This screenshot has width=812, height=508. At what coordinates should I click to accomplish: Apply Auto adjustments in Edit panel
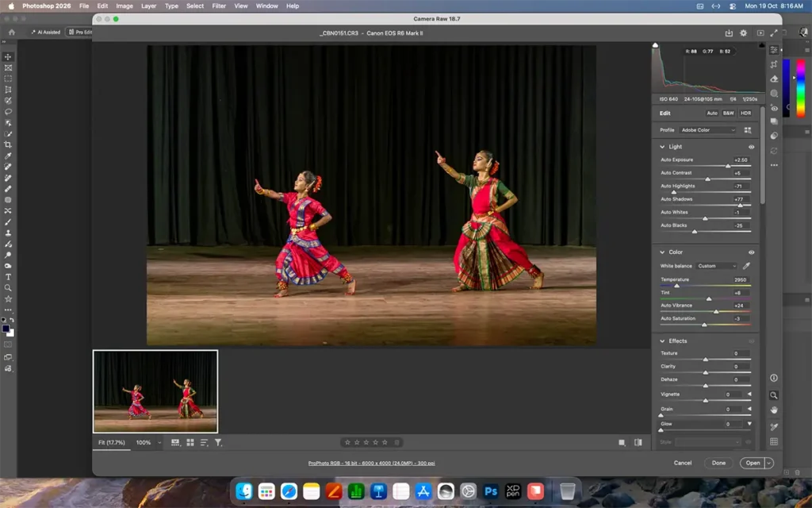click(x=712, y=113)
